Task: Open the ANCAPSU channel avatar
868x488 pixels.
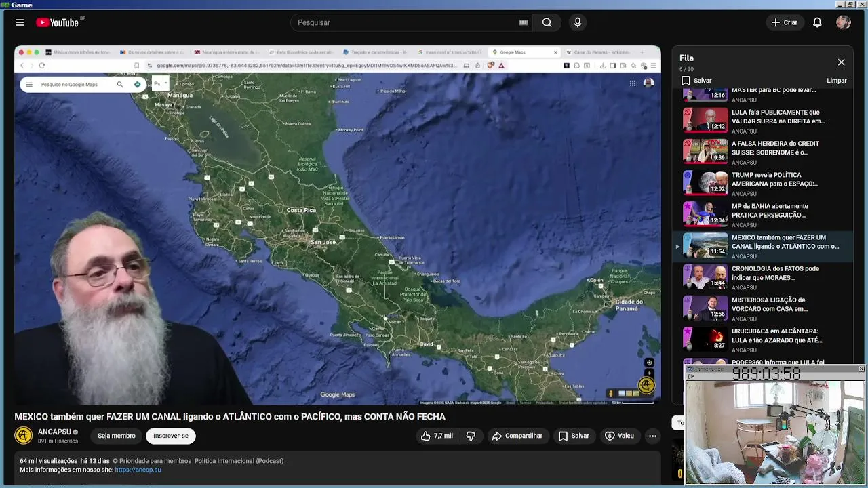Action: point(24,436)
